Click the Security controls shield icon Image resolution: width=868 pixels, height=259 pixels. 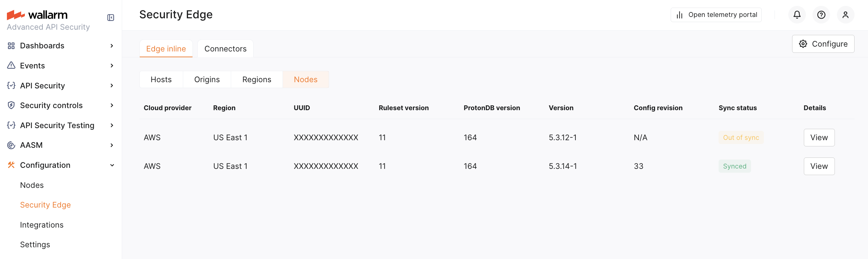click(x=11, y=105)
